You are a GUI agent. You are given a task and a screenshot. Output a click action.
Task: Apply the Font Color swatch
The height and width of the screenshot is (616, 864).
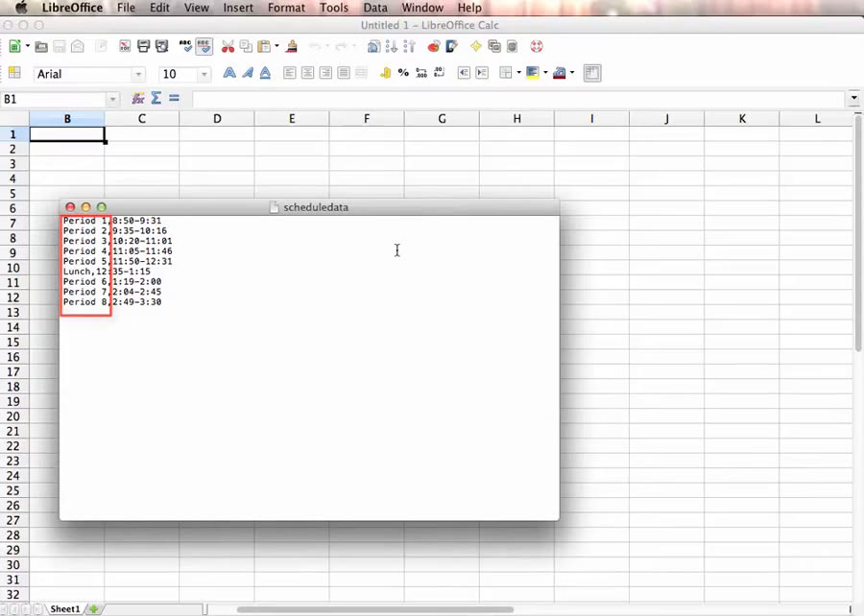click(x=559, y=73)
